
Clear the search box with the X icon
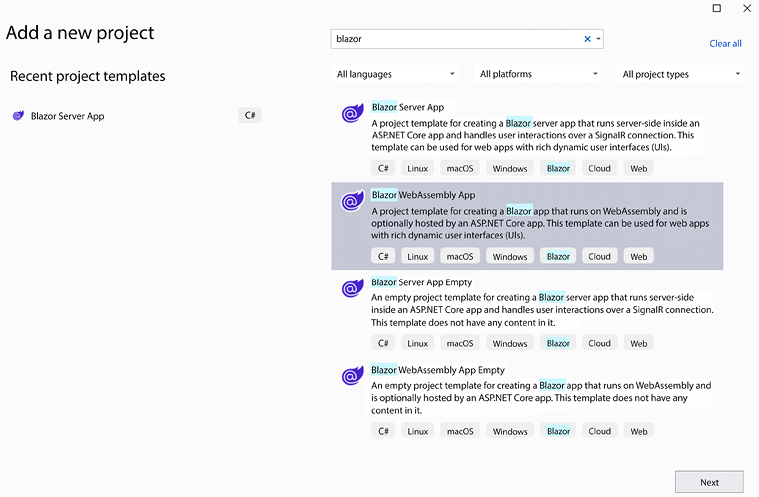pyautogui.click(x=587, y=39)
